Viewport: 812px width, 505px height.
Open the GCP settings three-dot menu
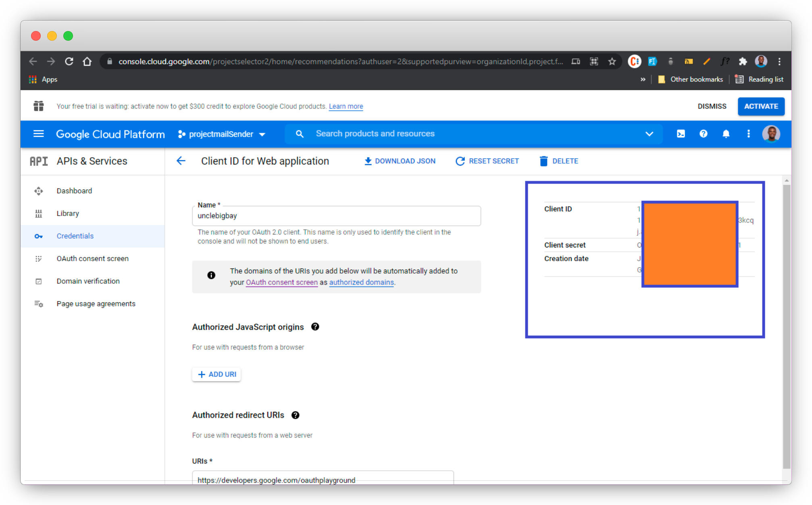coord(749,134)
